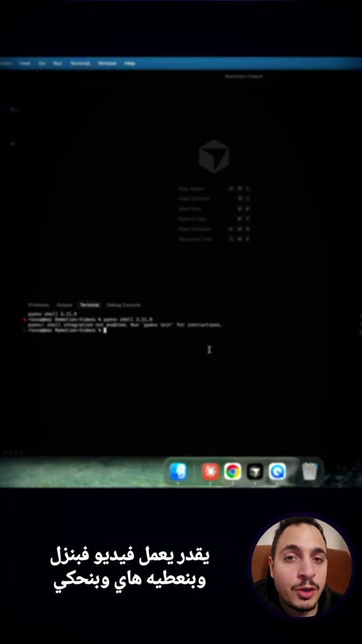
Task: Click the Maximize Chat shortcut
Action: pyautogui.click(x=214, y=239)
